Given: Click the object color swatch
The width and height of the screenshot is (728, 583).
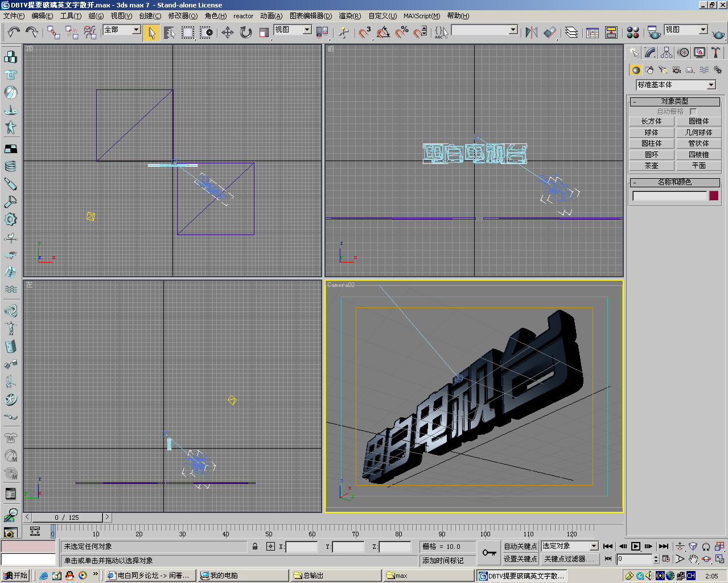Looking at the screenshot, I should (x=714, y=196).
